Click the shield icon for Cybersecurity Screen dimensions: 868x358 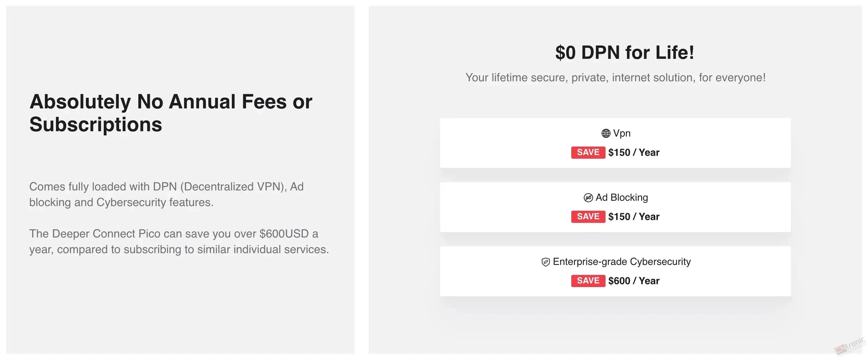point(545,262)
